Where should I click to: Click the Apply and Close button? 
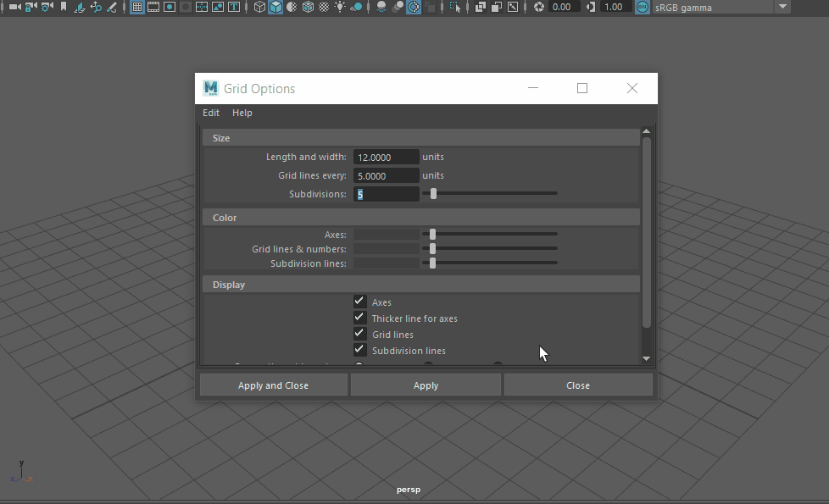[x=273, y=385]
